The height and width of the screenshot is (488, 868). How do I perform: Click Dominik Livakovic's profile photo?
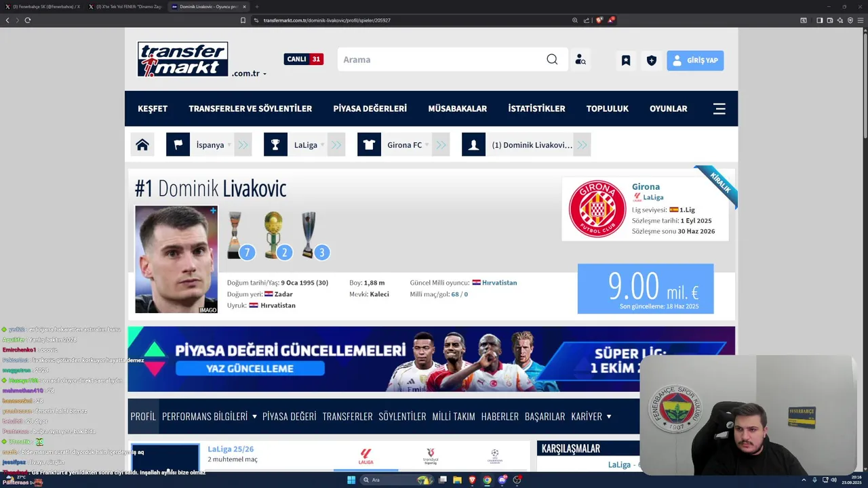(x=176, y=260)
